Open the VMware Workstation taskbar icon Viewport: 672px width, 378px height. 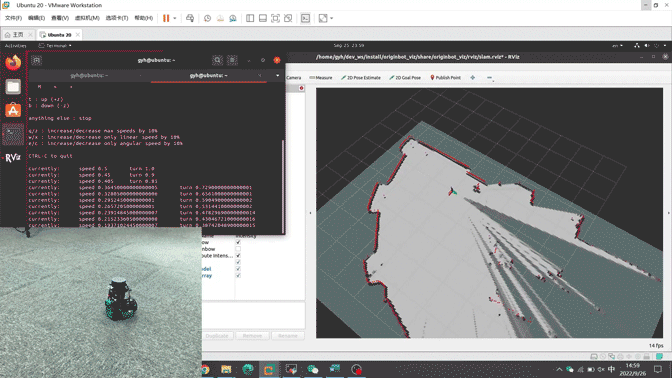(269, 369)
